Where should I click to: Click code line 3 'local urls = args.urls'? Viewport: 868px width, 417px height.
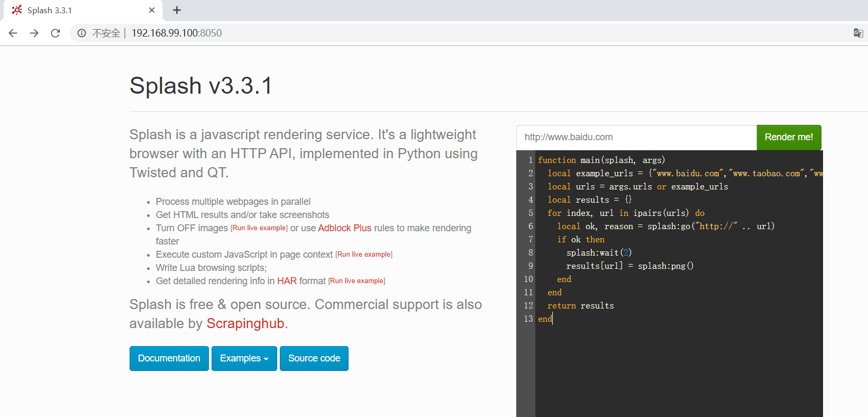click(638, 186)
